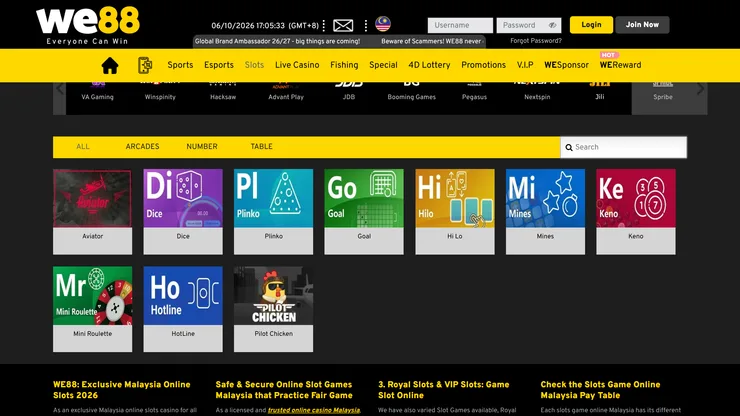Open the Live Casino menu

click(x=297, y=65)
